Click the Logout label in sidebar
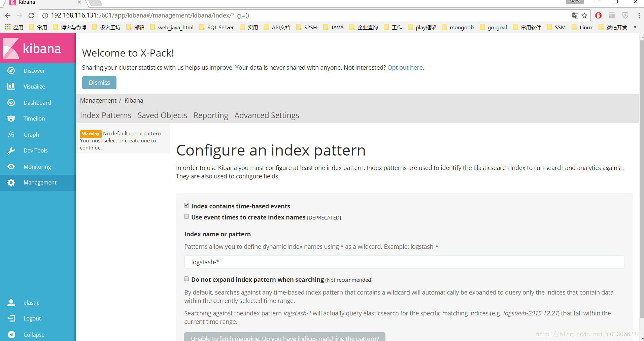 (x=32, y=318)
